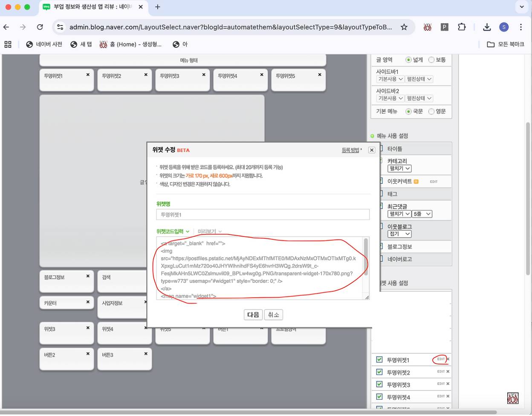The width and height of the screenshot is (532, 416).
Task: Open the Chrome extensions puzzle icon
Action: 462,27
